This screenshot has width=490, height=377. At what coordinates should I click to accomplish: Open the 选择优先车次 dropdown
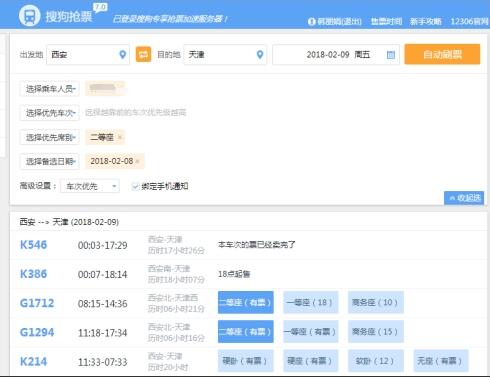(x=50, y=113)
